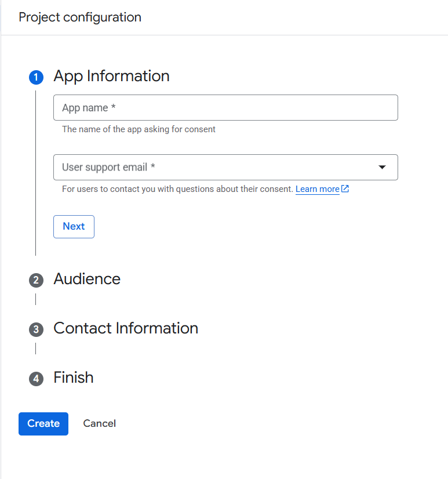Click the step 4 Finish circle icon
The height and width of the screenshot is (479, 448).
tap(36, 378)
